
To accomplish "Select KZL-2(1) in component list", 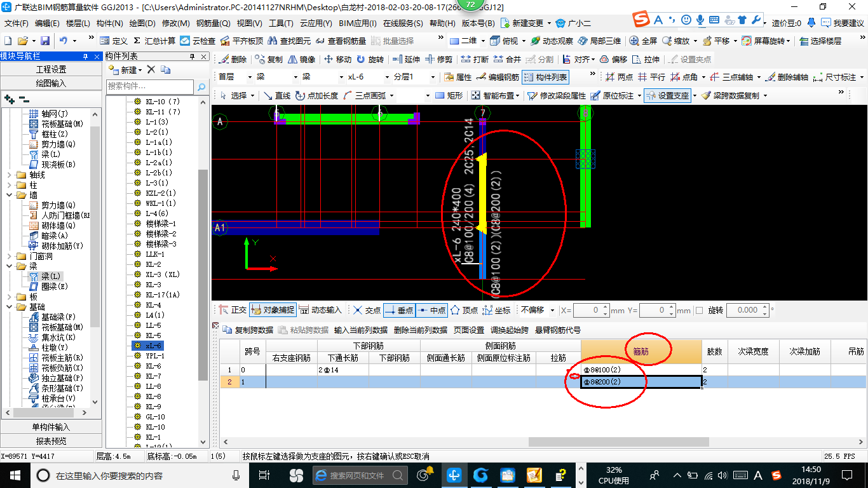I will (161, 193).
